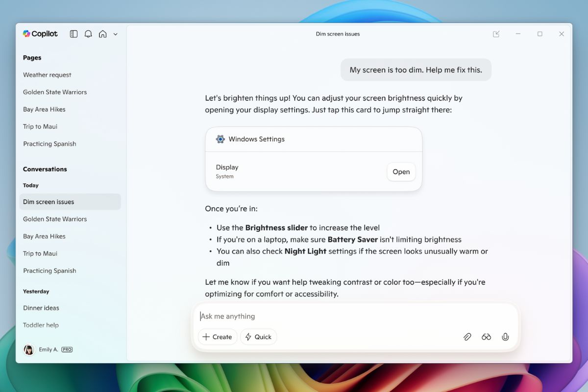This screenshot has height=392, width=588.
Task: Open Trip to Maui under Conversations
Action: click(40, 253)
